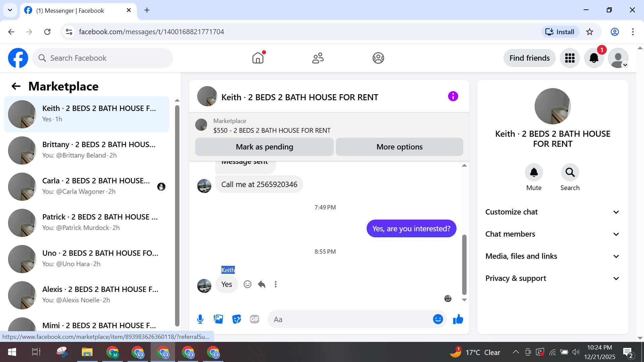Open the Friends icon in top navigation
The height and width of the screenshot is (362, 644).
(318, 58)
